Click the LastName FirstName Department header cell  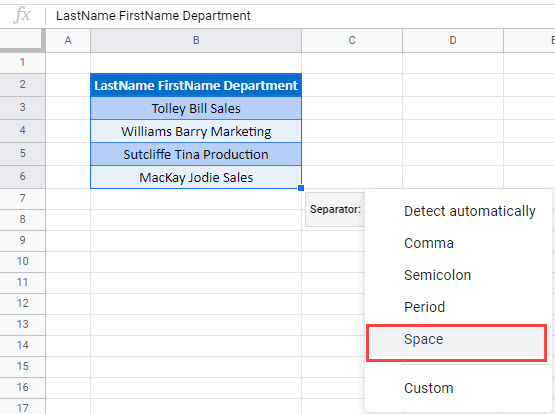196,85
